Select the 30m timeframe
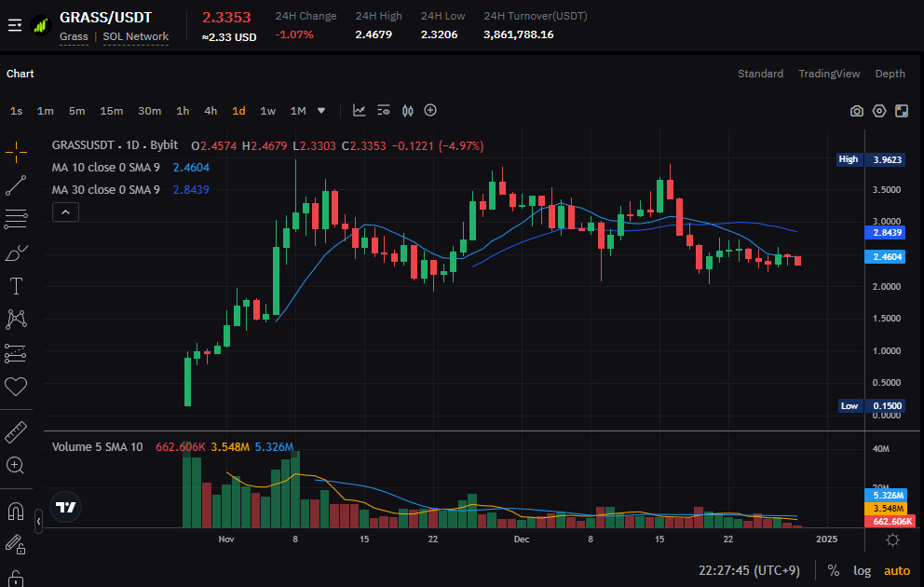Screen dimensions: 924x587 (150, 111)
